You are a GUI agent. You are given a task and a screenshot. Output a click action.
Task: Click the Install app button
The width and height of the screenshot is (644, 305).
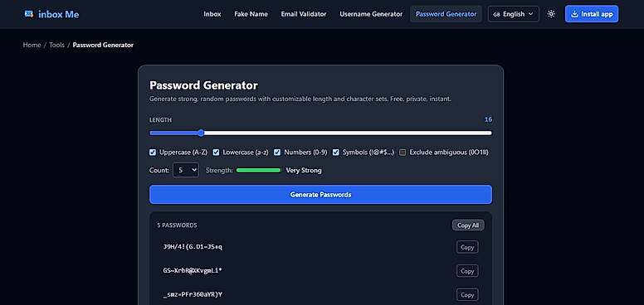tap(592, 14)
